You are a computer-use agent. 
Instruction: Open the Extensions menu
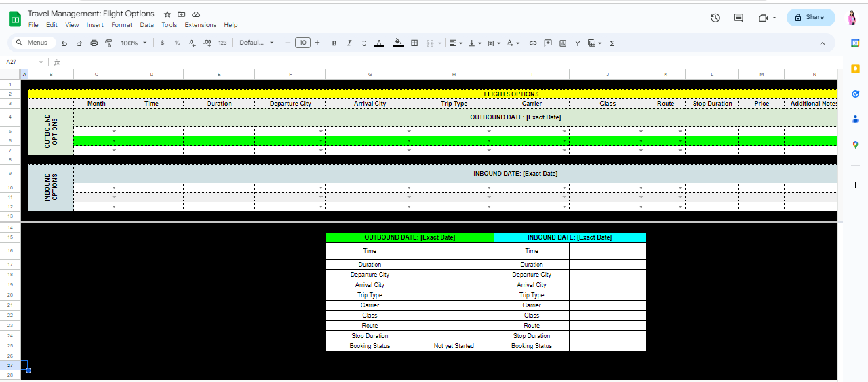[x=201, y=25]
